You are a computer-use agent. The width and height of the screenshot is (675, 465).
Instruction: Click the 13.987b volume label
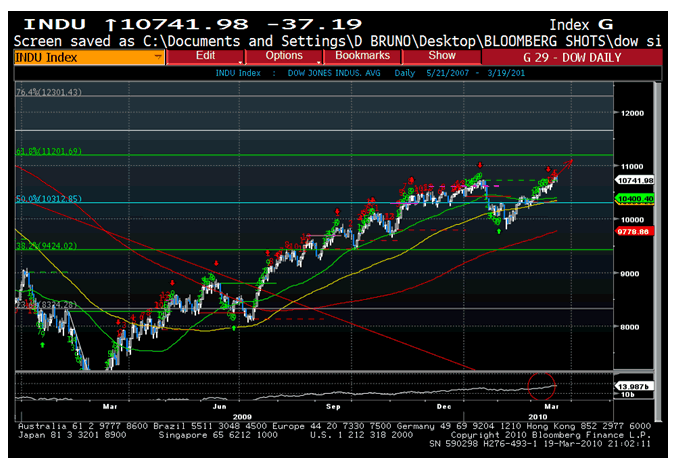(634, 387)
